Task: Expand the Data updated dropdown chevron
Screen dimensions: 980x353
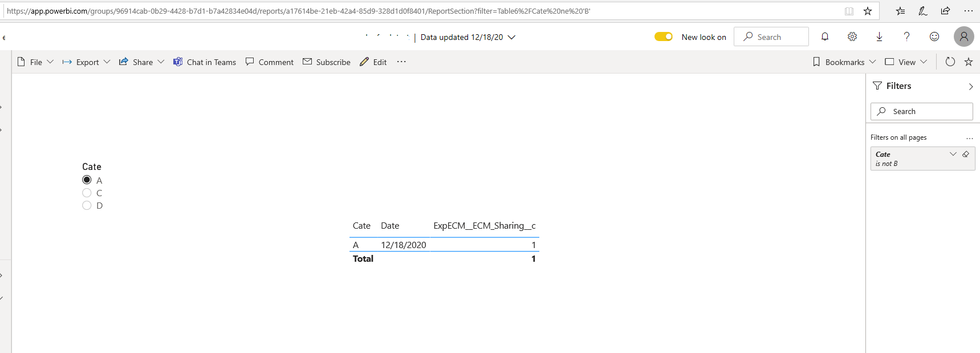Action: pyautogui.click(x=511, y=37)
